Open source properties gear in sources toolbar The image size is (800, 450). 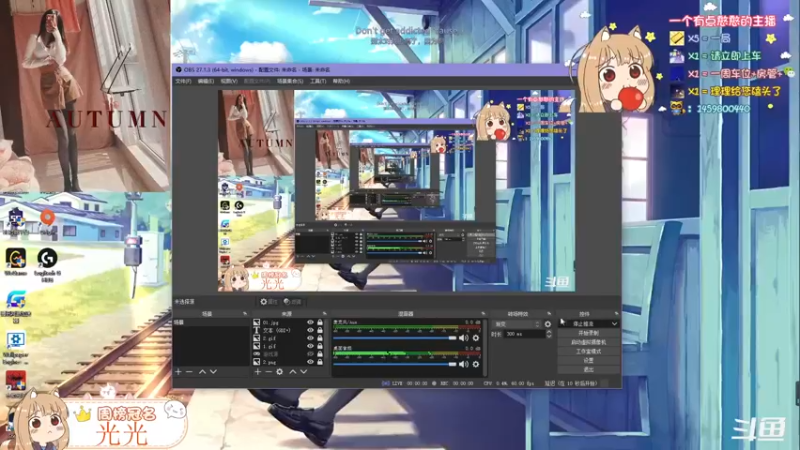click(x=280, y=372)
